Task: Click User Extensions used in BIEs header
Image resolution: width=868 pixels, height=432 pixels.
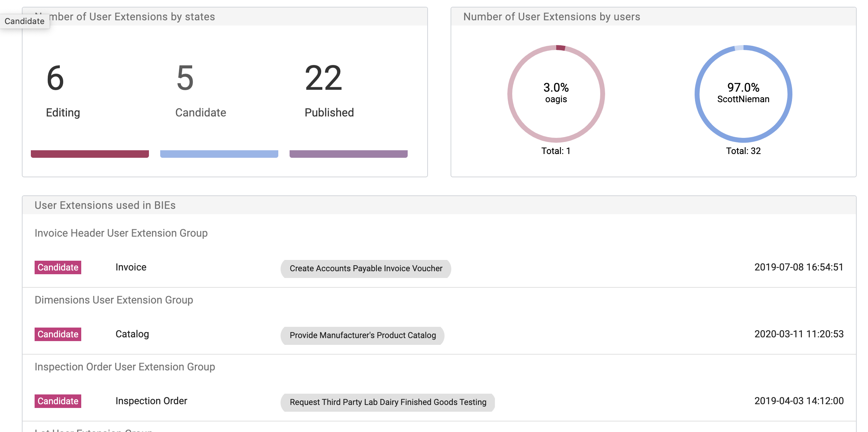Action: pyautogui.click(x=105, y=205)
